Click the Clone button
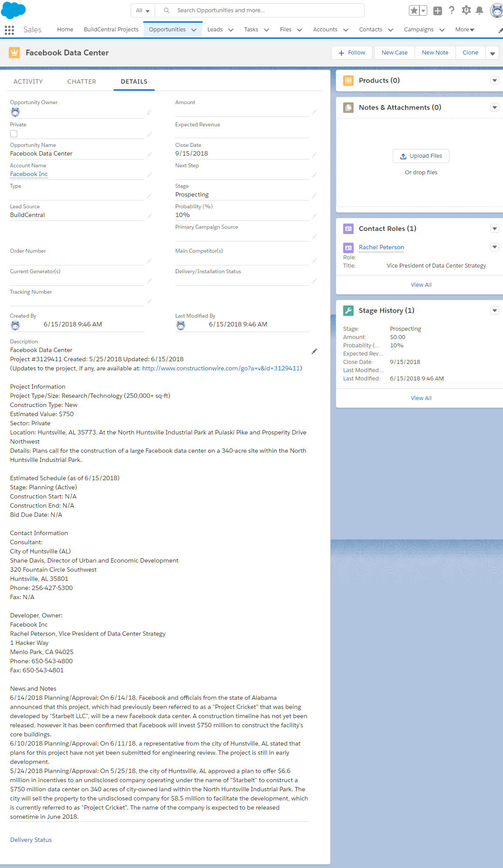Image resolution: width=503 pixels, height=868 pixels. pyautogui.click(x=470, y=53)
